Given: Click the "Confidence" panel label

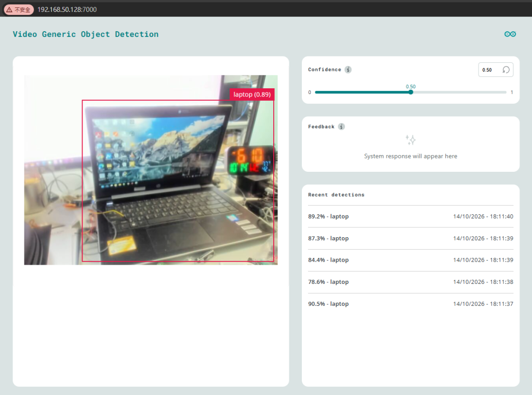Looking at the screenshot, I should pyautogui.click(x=325, y=70).
